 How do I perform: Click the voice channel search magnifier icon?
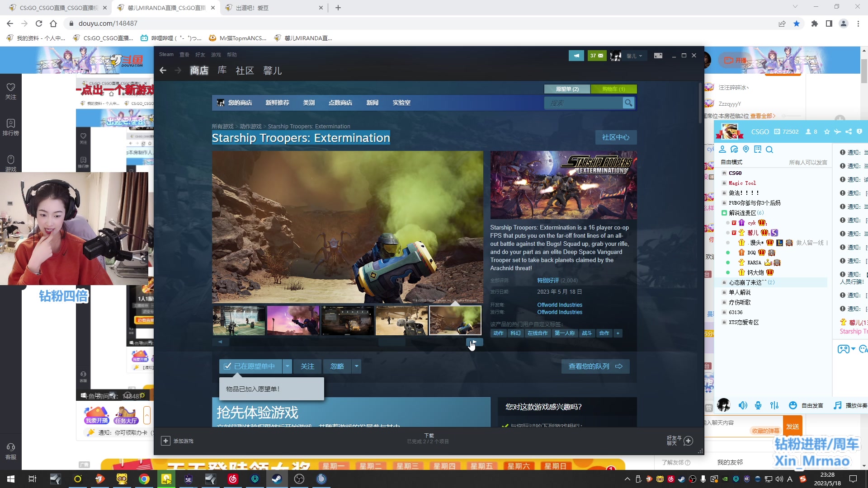point(769,150)
